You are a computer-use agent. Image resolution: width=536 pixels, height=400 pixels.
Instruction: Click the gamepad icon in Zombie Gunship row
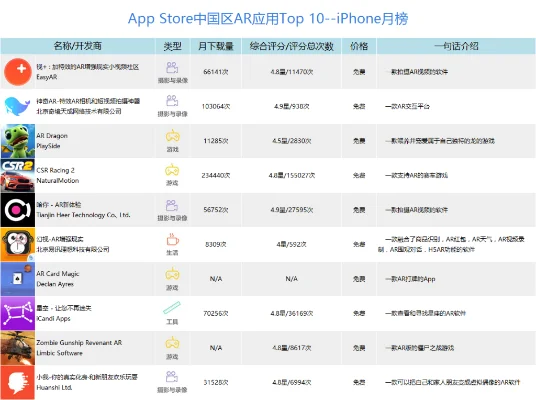(x=172, y=343)
